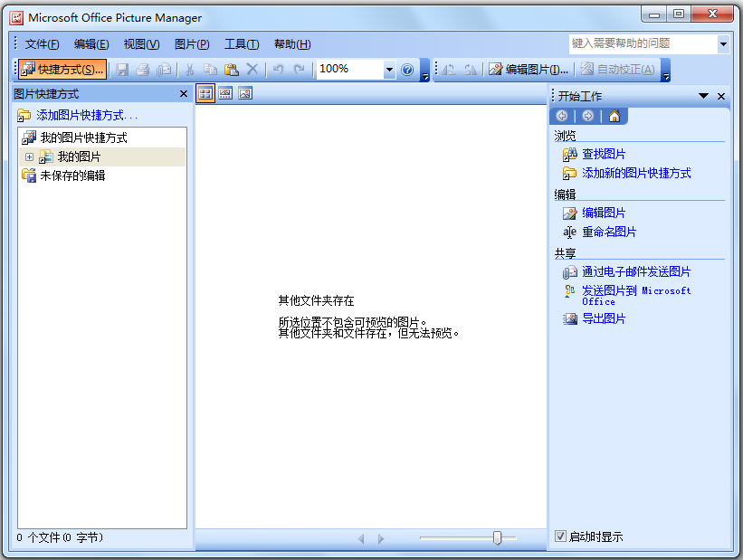This screenshot has height=560, width=743.
Task: Click the 编辑图片(I)... toolbar button
Action: (x=529, y=70)
